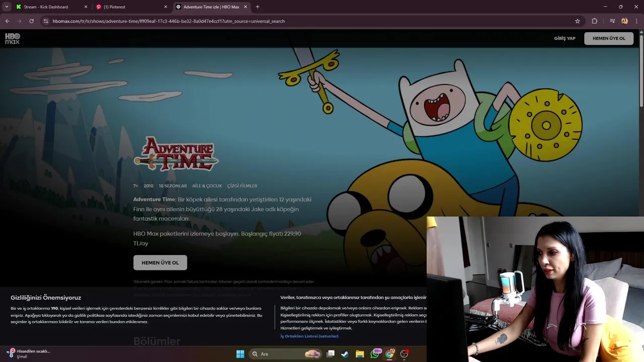Image resolution: width=644 pixels, height=362 pixels.
Task: Open the Chrome extensions puzzle icon
Action: (x=595, y=21)
